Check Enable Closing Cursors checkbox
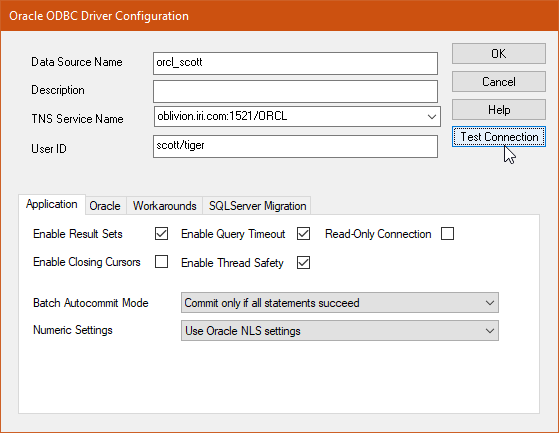This screenshot has height=433, width=559. pyautogui.click(x=161, y=262)
